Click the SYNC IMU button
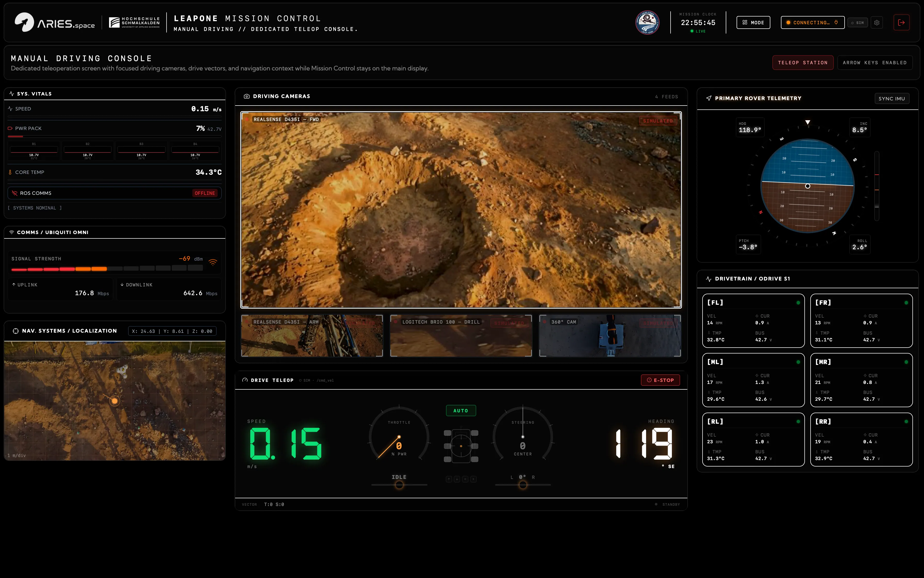 (892, 99)
